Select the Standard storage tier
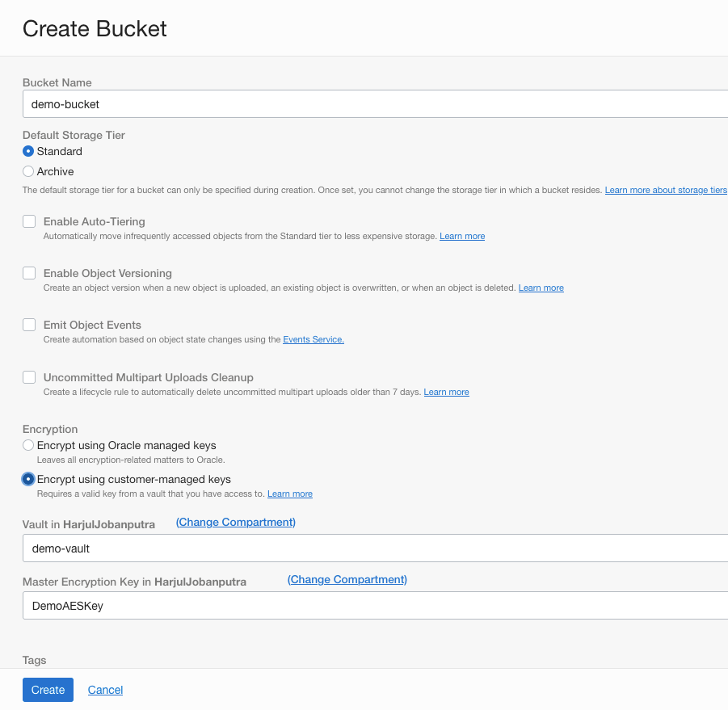The image size is (728, 710). (x=27, y=151)
